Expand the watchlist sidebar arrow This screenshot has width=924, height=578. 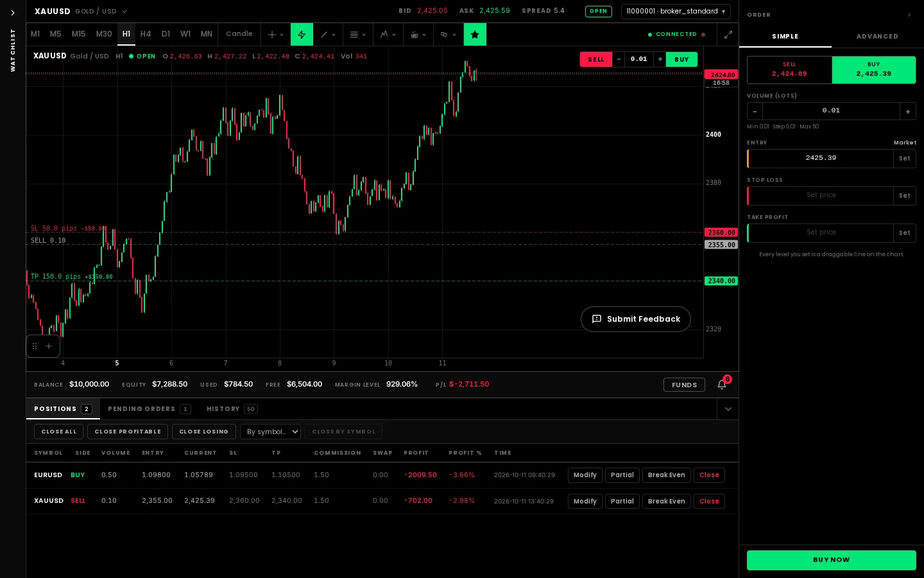pos(12,13)
